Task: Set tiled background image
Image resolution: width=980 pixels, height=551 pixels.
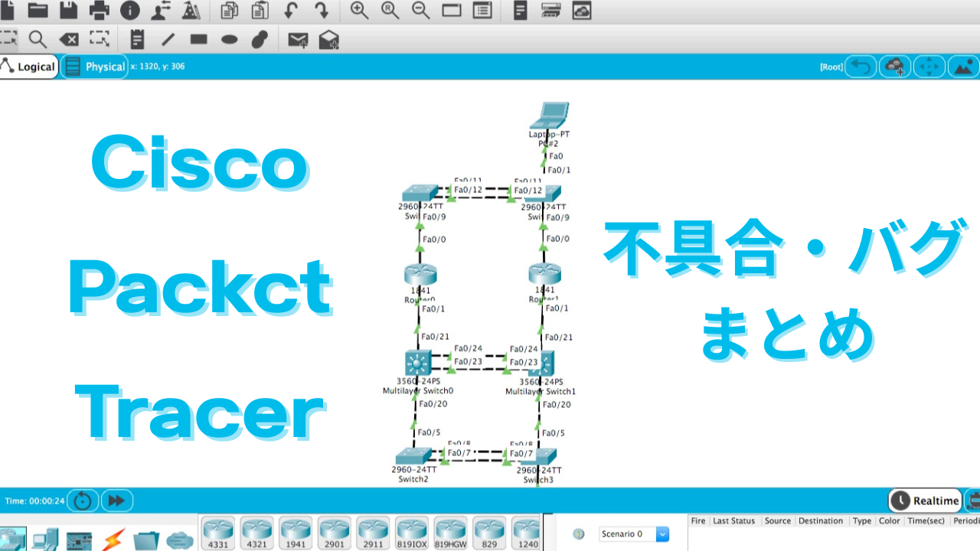Action: point(964,67)
